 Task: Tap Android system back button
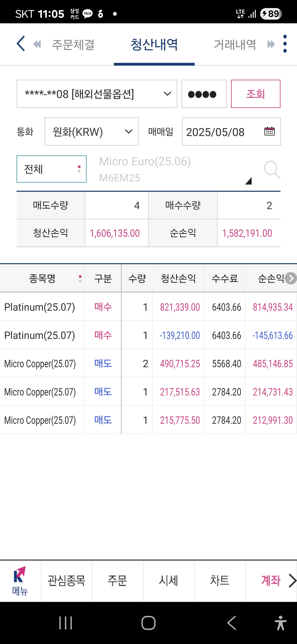232,623
